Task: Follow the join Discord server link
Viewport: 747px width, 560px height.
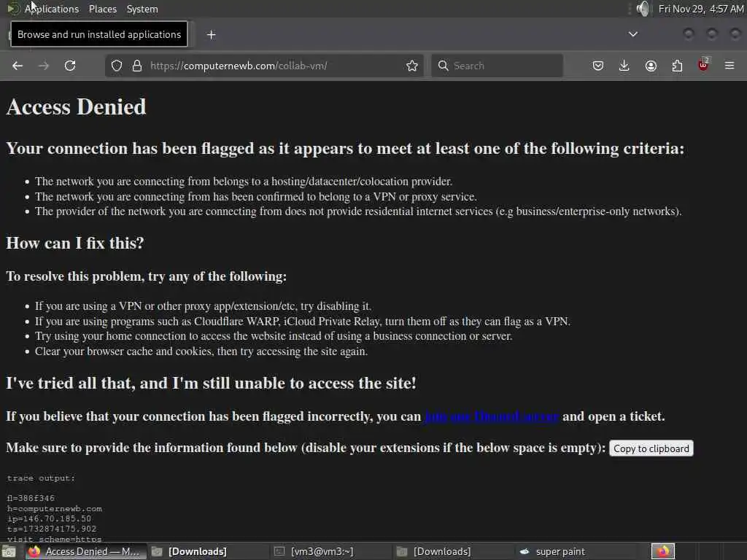Action: 492,416
